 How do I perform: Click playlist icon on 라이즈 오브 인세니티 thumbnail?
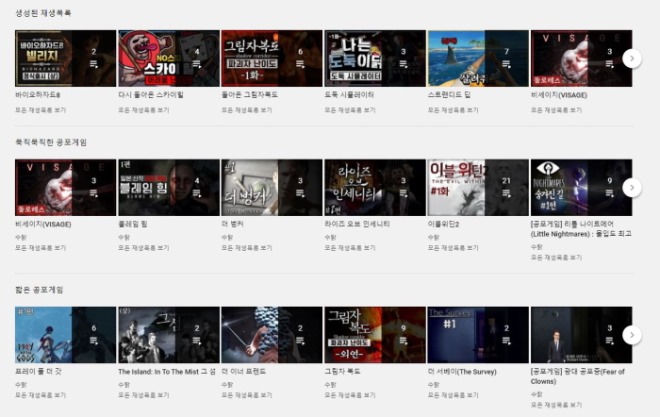tap(403, 193)
